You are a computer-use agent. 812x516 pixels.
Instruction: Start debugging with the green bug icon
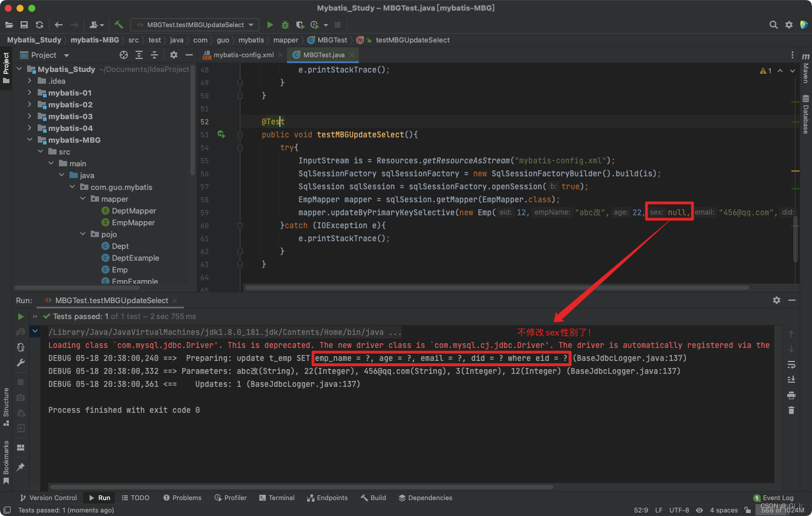click(285, 25)
